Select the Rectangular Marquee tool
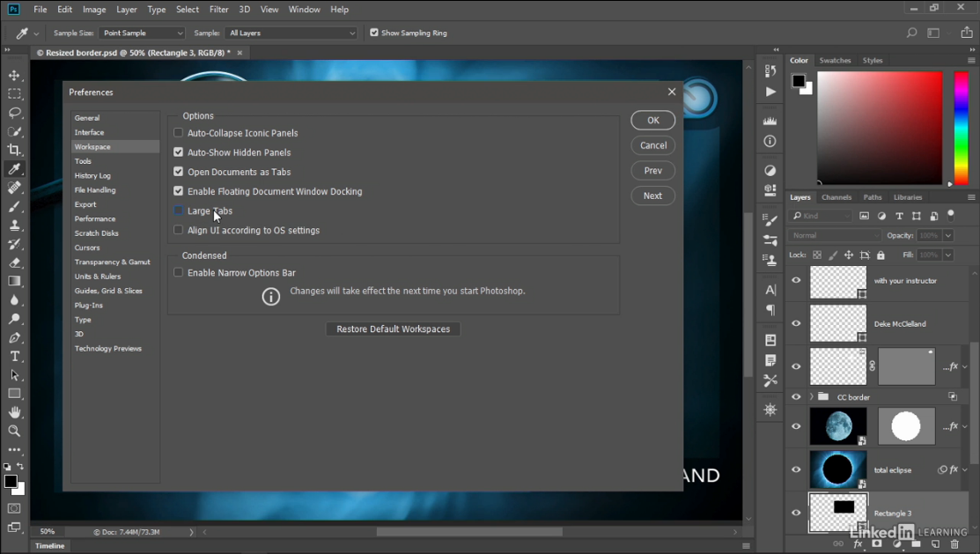 [x=14, y=93]
